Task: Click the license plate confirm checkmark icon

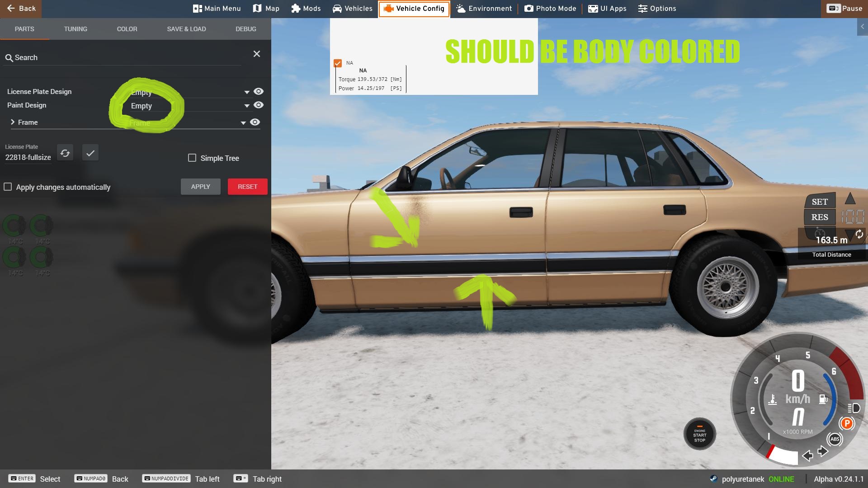Action: (x=90, y=153)
